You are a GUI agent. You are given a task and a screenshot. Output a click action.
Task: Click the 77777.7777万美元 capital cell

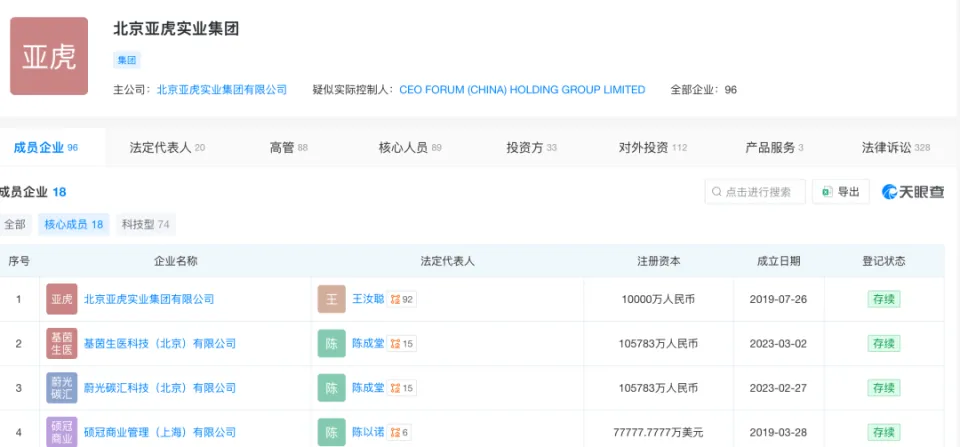658,432
